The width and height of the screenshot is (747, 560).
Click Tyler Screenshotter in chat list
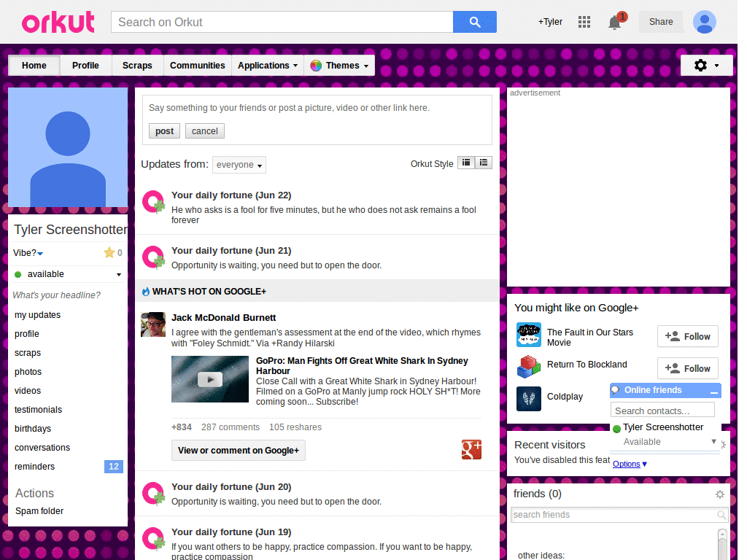pos(662,427)
